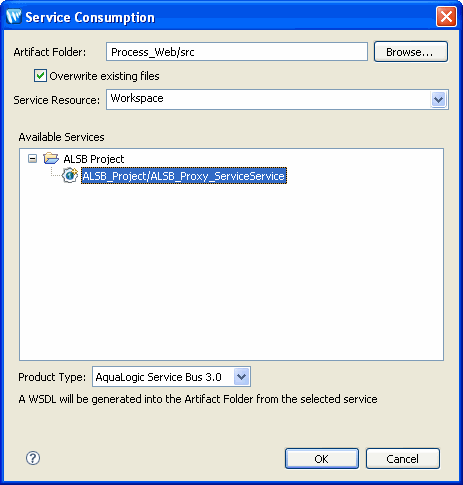This screenshot has height=485, width=463.
Task: Select ALSB_Project/ALSB_Proxy_ServiceService tree item
Action: point(184,176)
